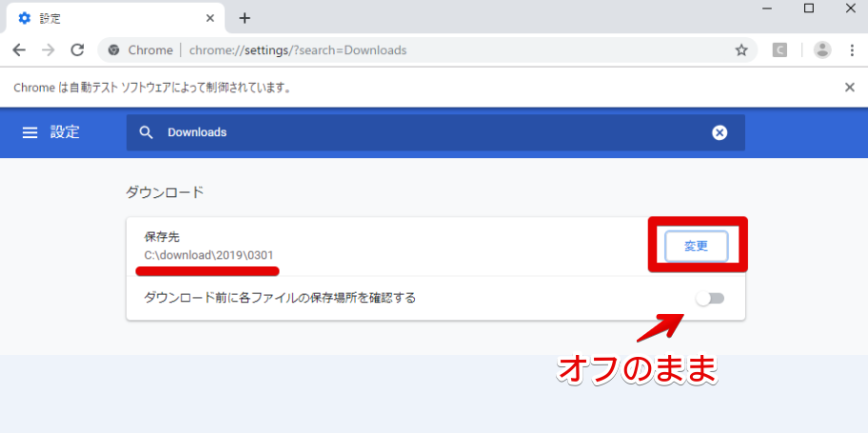Open the settings hamburger menu
The image size is (868, 433).
30,132
